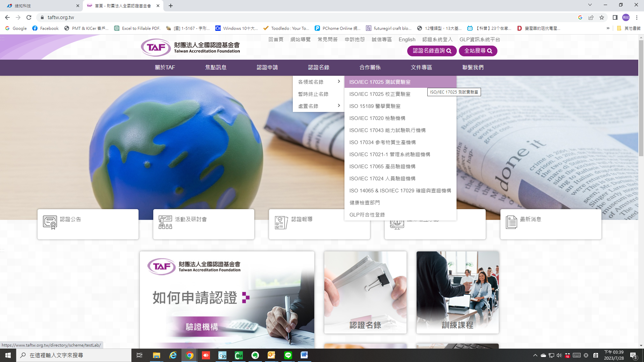644x362 pixels.
Task: Open the share page icon in address bar
Action: [x=591, y=17]
